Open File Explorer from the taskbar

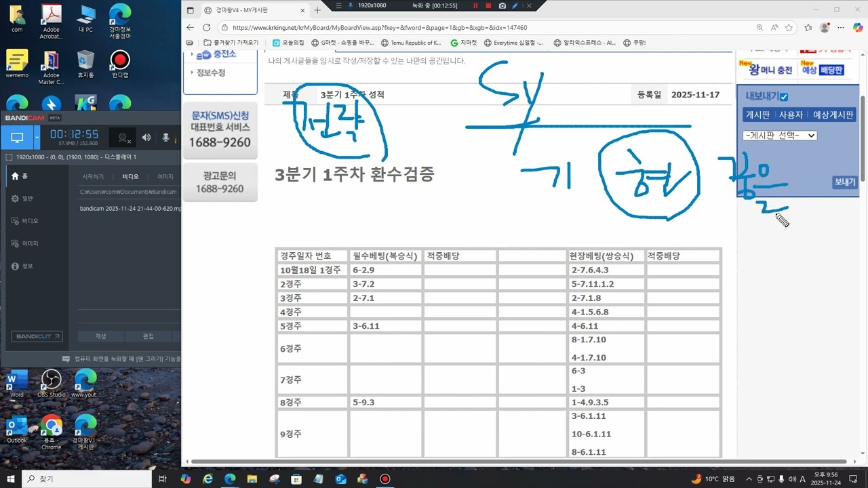point(252,479)
